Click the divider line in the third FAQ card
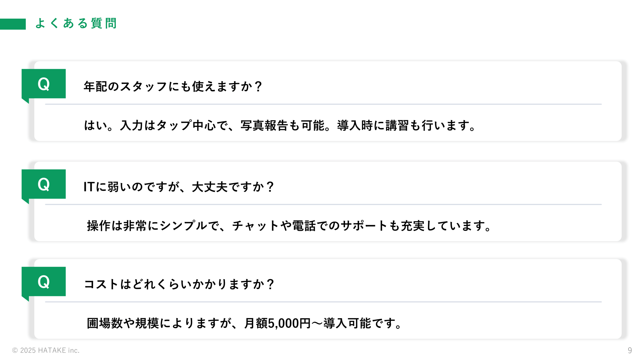Screen dimensions: 644x362 tap(323, 302)
